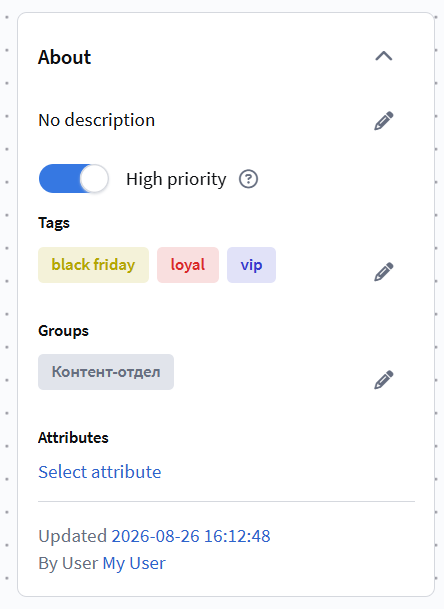Image resolution: width=444 pixels, height=609 pixels.
Task: Edit the description with pencil icon
Action: pos(384,121)
